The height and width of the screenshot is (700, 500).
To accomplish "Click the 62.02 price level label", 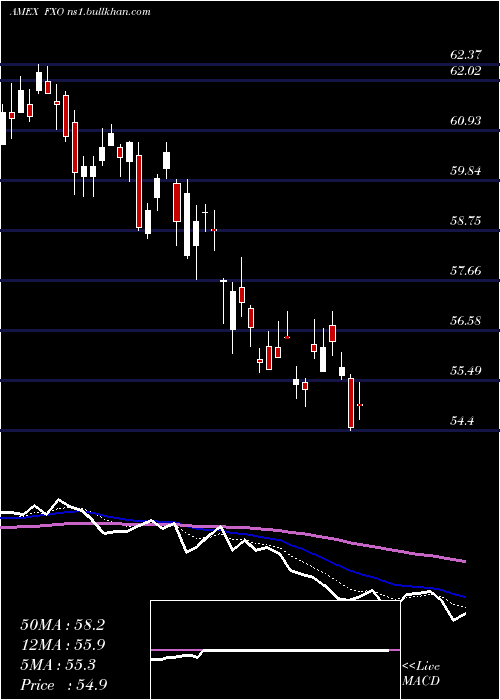I will pos(466,71).
